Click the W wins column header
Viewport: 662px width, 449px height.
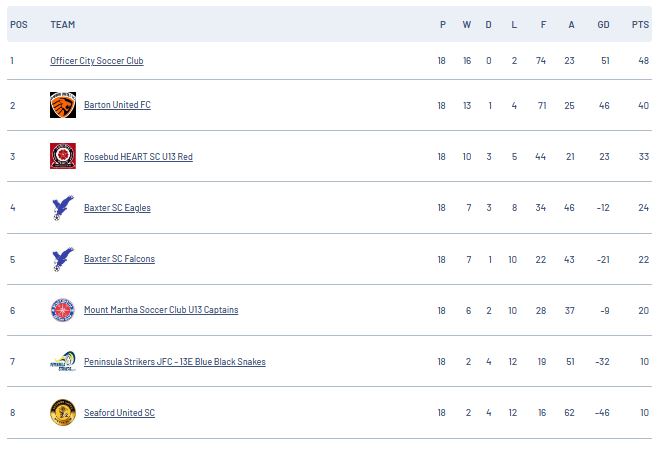coord(467,24)
